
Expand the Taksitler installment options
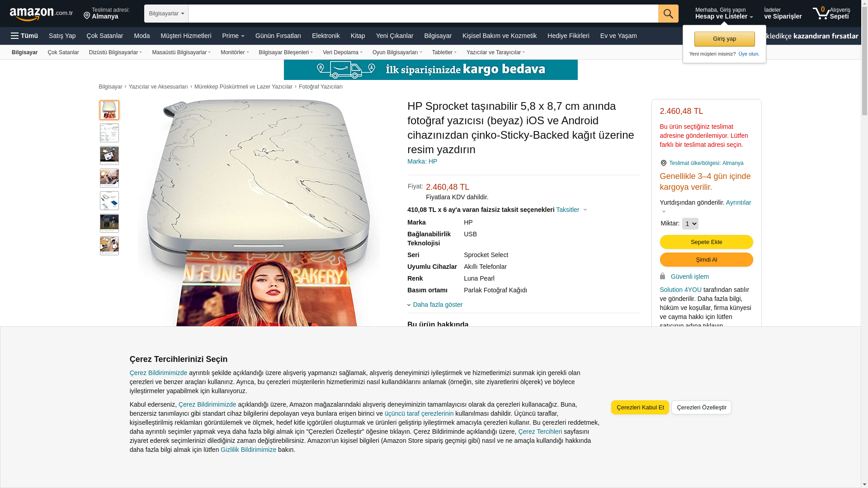click(571, 210)
